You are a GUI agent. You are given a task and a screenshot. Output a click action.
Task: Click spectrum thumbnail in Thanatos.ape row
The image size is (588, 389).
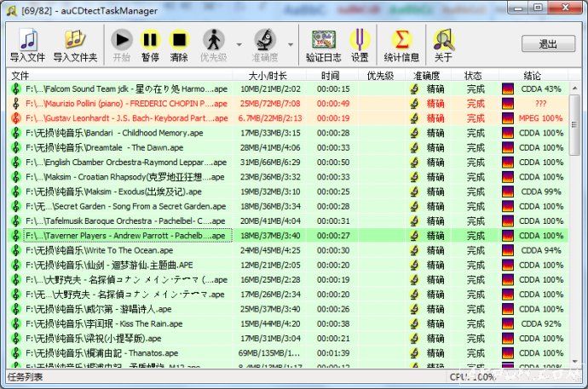click(x=508, y=353)
